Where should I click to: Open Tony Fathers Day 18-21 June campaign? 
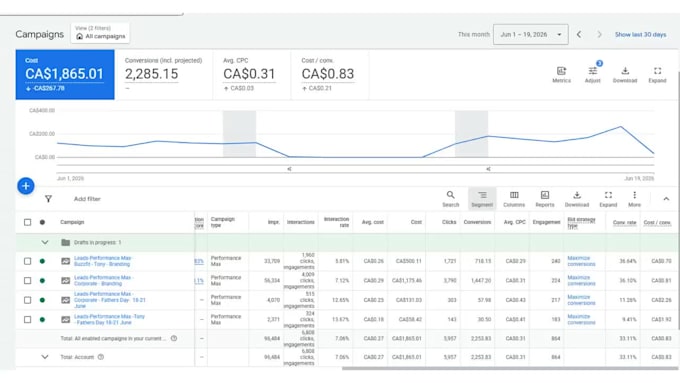(109, 320)
